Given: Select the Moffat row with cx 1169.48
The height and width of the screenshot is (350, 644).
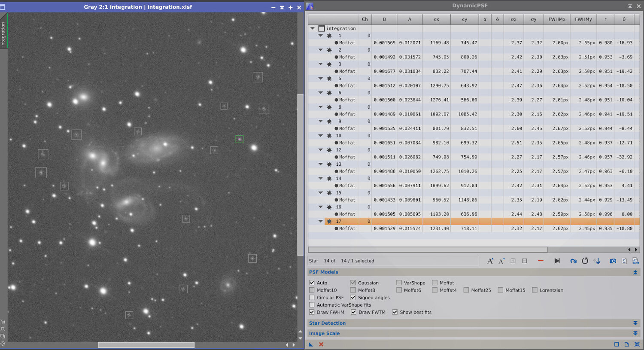Looking at the screenshot, I should [474, 43].
